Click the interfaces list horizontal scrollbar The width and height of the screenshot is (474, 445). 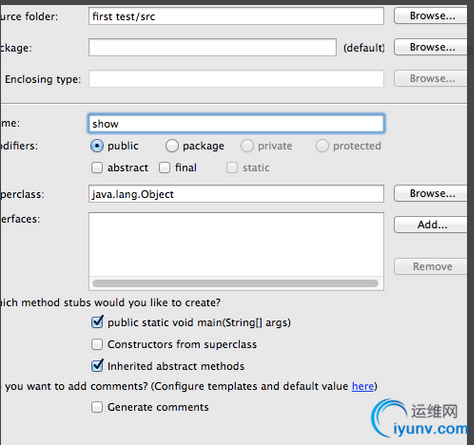(x=235, y=283)
